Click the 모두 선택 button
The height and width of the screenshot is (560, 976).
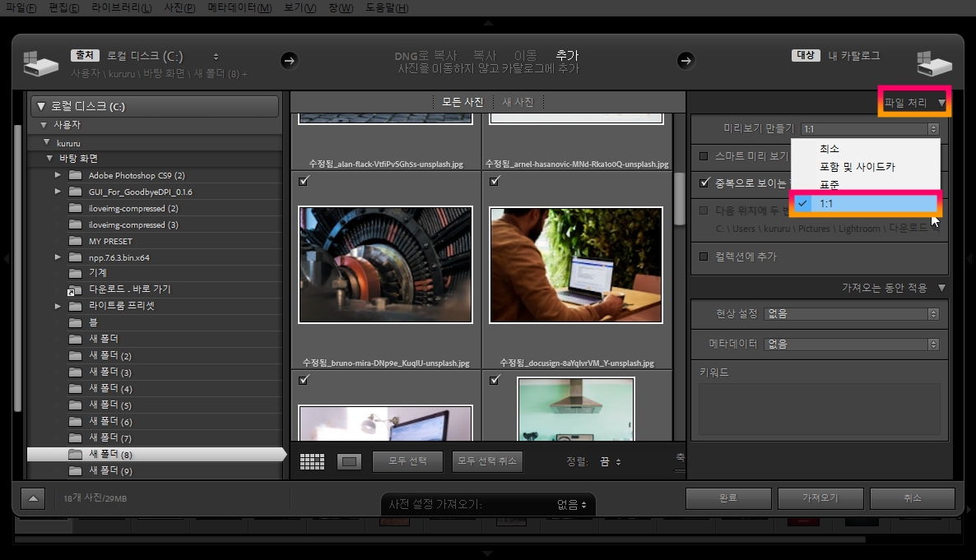coord(407,461)
